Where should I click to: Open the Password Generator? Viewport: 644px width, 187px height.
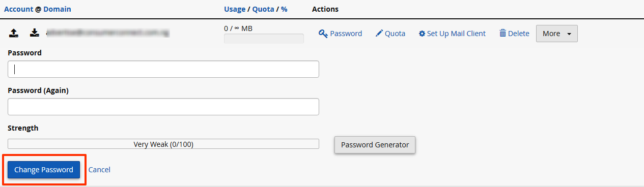click(x=375, y=145)
